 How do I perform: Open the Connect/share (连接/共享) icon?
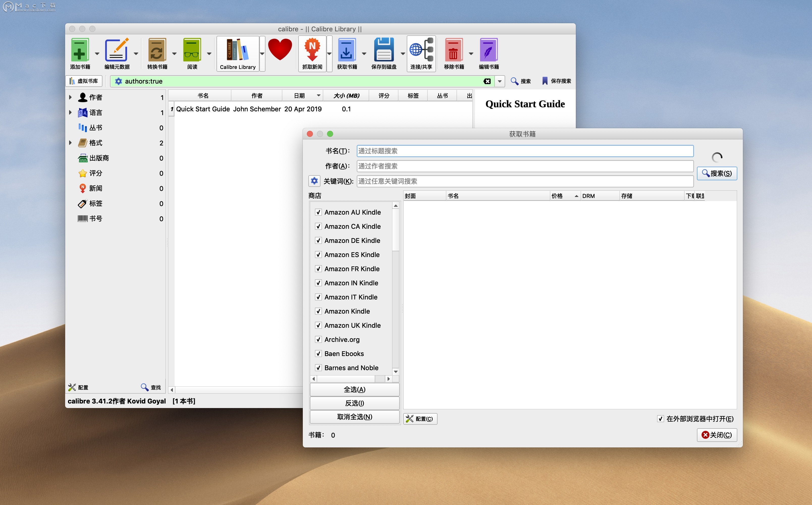coord(421,50)
